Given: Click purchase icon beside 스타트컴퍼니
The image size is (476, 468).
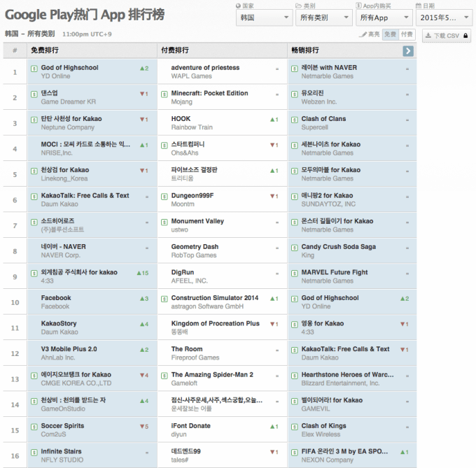Looking at the screenshot, I should coord(164,146).
